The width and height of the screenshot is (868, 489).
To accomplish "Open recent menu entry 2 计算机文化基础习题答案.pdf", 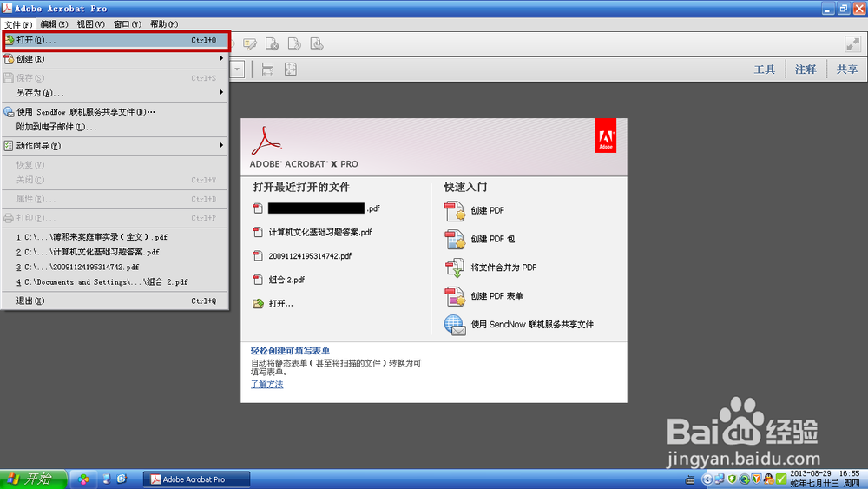I will tap(115, 252).
